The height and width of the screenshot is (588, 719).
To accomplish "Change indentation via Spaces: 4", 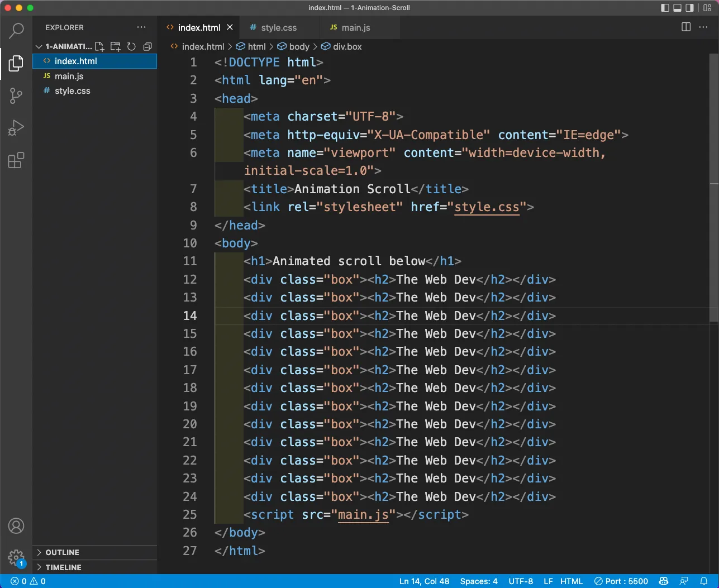I will click(x=479, y=581).
